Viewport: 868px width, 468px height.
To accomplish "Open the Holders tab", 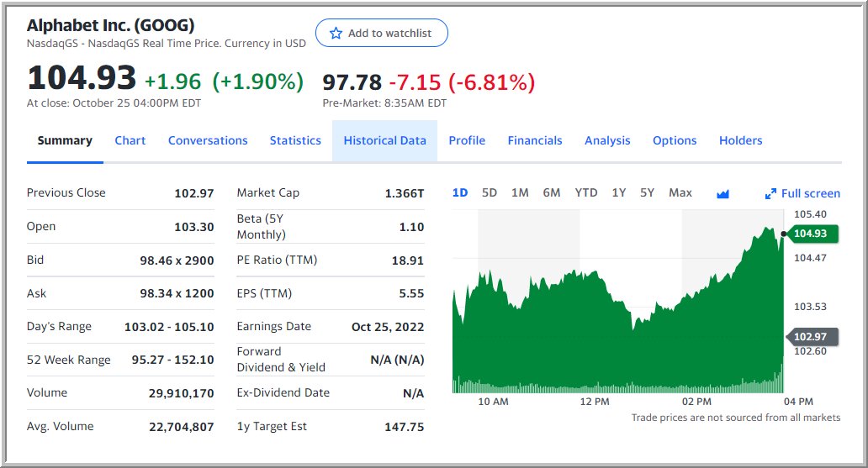I will (x=741, y=140).
